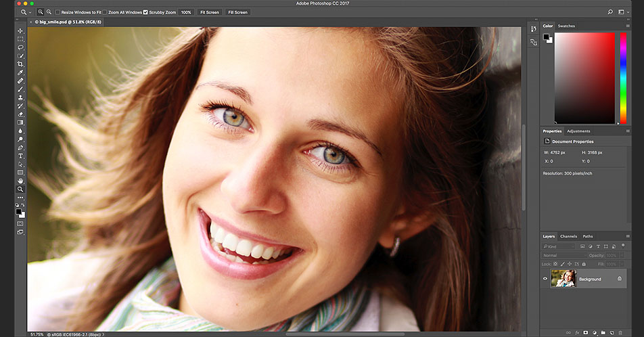644x337 pixels.
Task: Toggle Lock transparent pixels in Layers
Action: click(x=555, y=264)
